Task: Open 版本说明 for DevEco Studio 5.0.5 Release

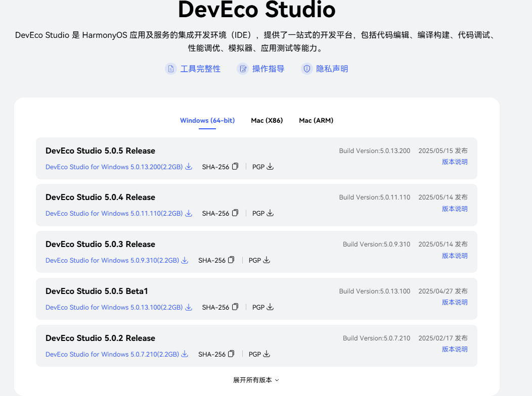Action: (454, 162)
